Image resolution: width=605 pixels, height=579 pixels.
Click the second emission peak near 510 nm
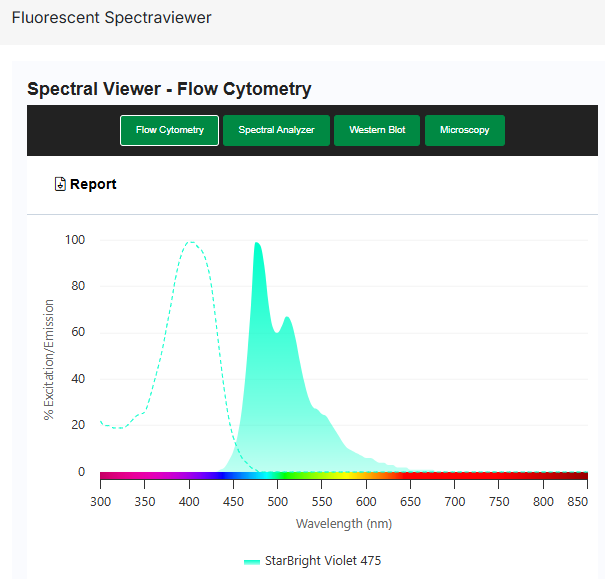click(x=287, y=318)
